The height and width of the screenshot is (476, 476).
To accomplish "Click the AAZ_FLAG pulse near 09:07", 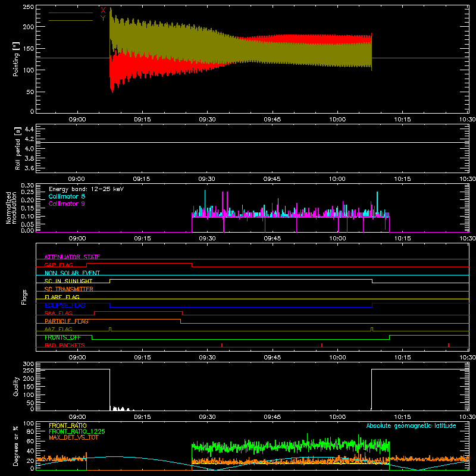I will pos(110,330).
